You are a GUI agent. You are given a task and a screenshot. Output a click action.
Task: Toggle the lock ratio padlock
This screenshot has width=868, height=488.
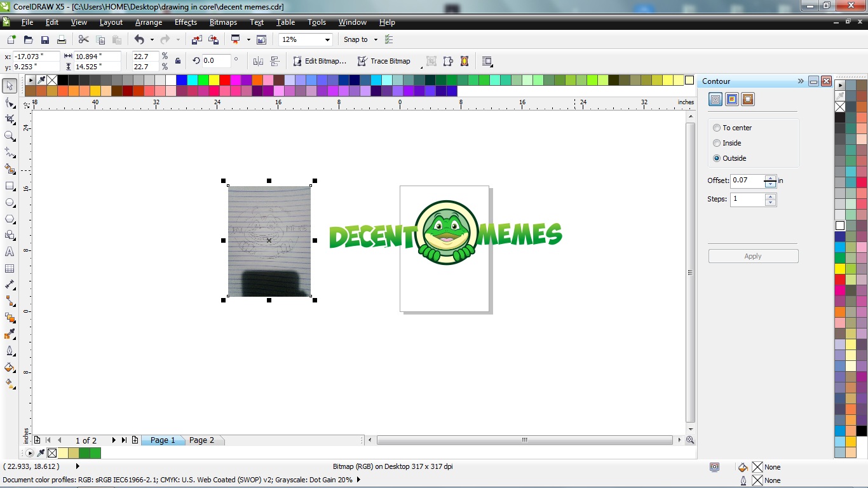point(177,61)
